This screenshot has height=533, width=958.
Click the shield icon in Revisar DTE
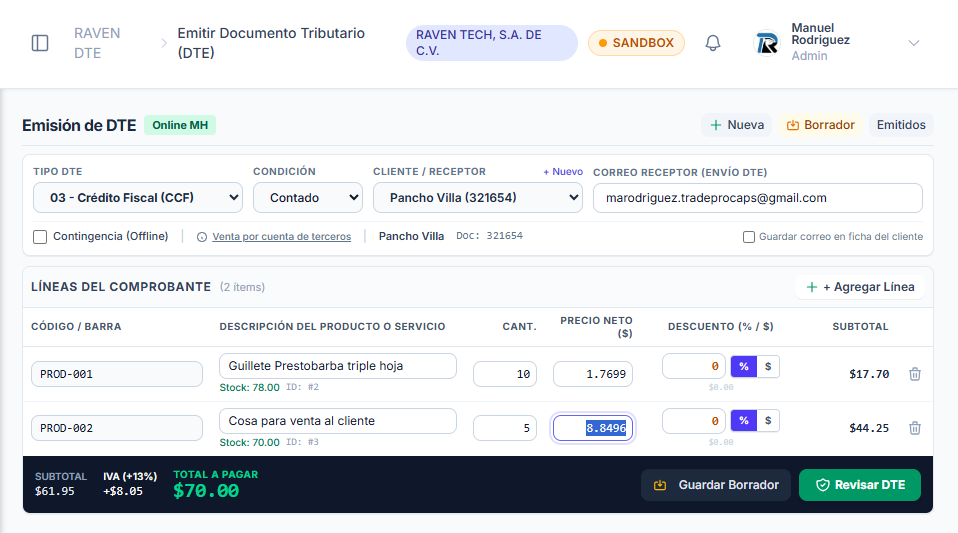(x=823, y=485)
